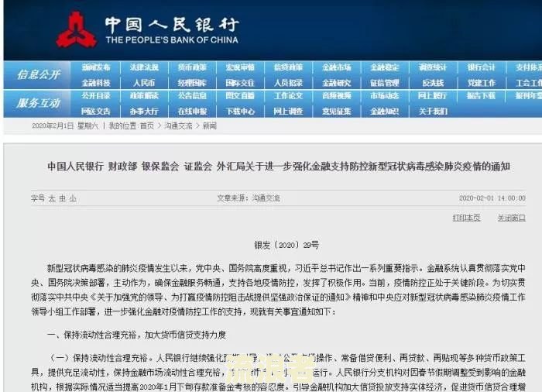Image resolution: width=542 pixels, height=392 pixels.
Task: Click the 信息公开 category header
Action: pos(39,74)
